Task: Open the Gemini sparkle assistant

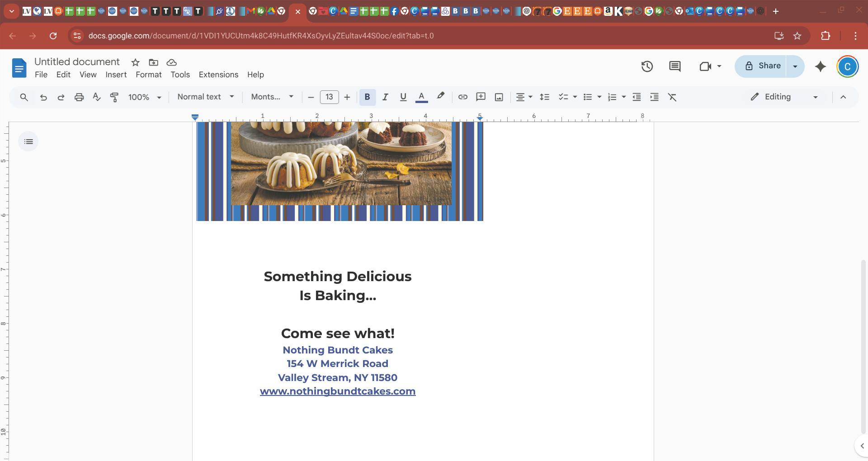Action: pyautogui.click(x=821, y=66)
